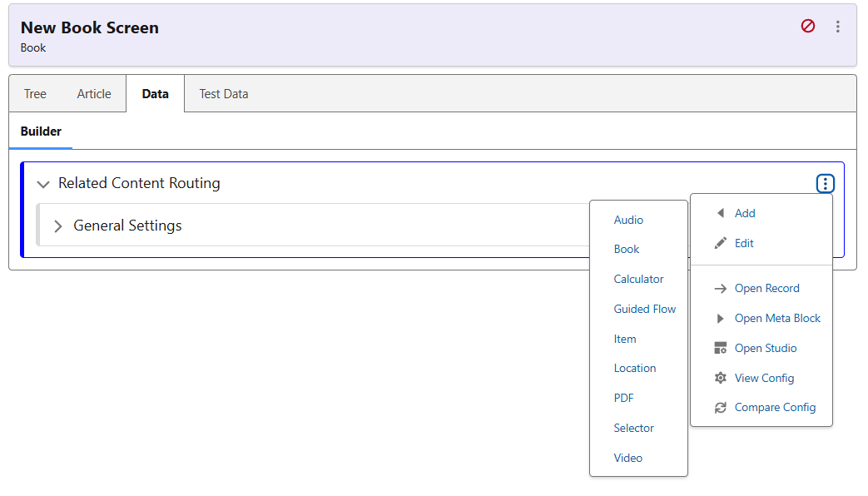
Task: Click the Edit pencil icon
Action: coord(721,243)
